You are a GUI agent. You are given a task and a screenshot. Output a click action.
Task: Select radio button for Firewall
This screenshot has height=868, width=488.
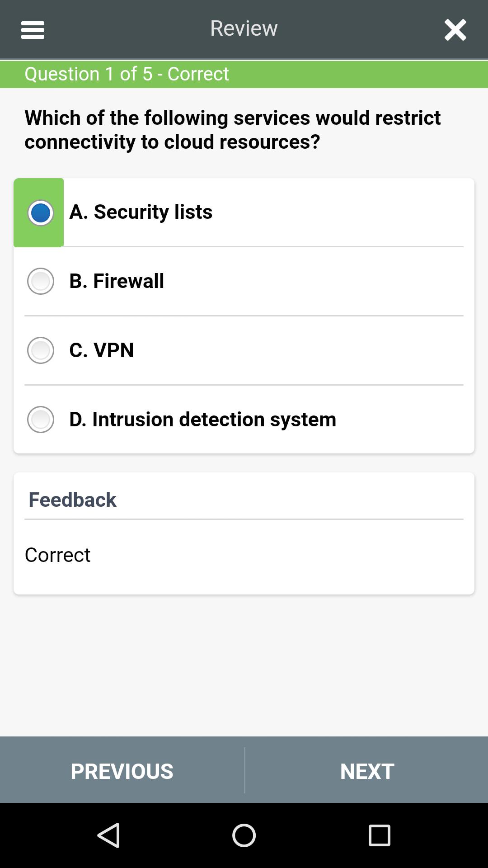pos(41,281)
